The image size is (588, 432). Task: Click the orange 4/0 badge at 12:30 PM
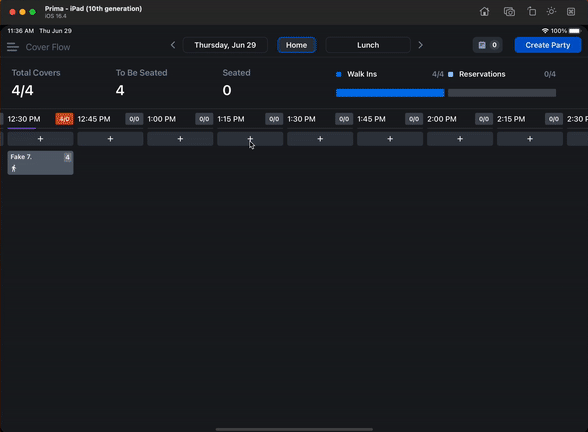[x=64, y=119]
